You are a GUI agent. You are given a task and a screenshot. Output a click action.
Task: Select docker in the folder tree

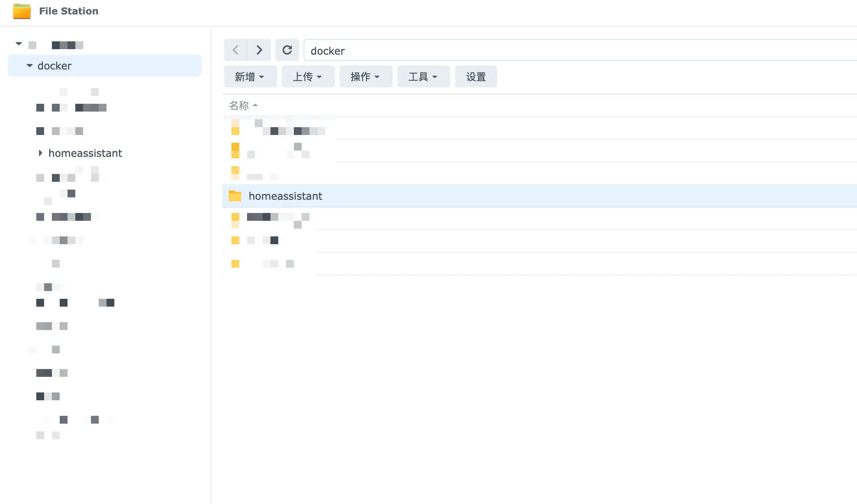tap(55, 66)
